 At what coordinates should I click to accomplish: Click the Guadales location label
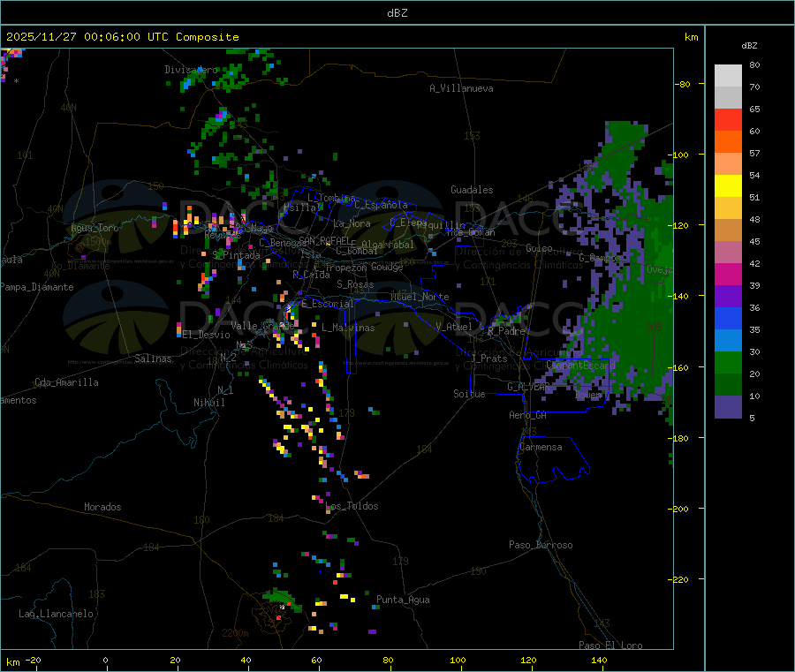(x=472, y=190)
